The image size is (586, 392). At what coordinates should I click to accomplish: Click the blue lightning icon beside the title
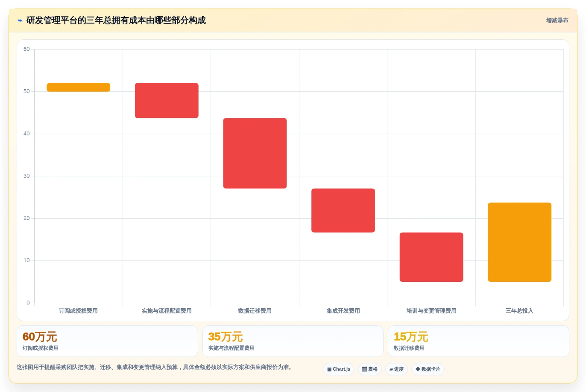(20, 20)
